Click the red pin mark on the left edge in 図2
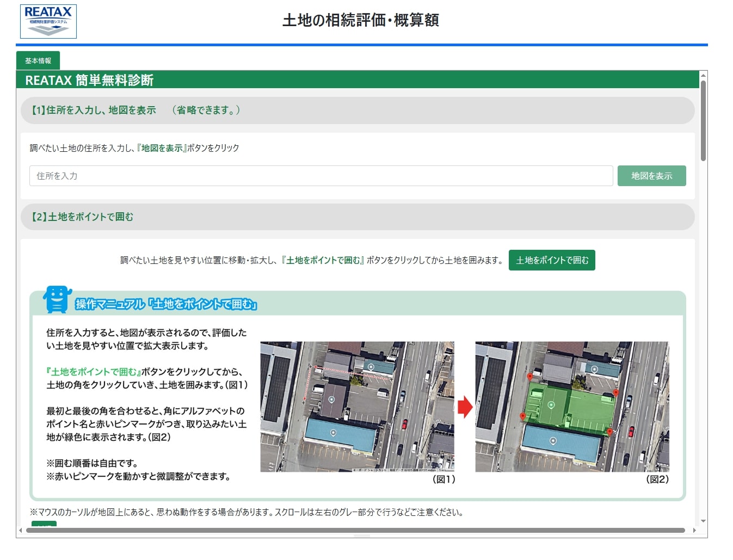The width and height of the screenshot is (733, 560). 523,416
